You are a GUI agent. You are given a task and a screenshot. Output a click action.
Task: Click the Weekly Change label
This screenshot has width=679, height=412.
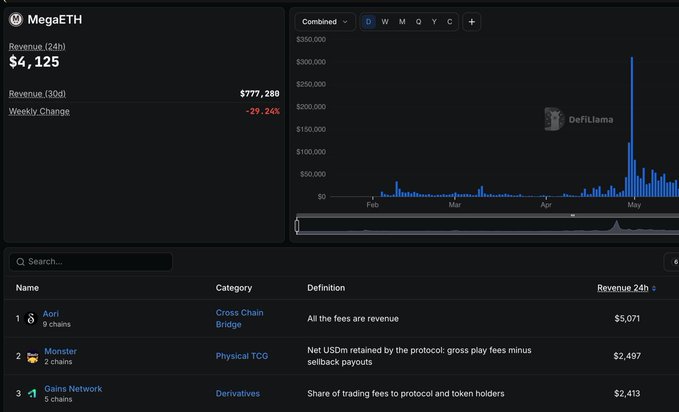[x=39, y=111]
